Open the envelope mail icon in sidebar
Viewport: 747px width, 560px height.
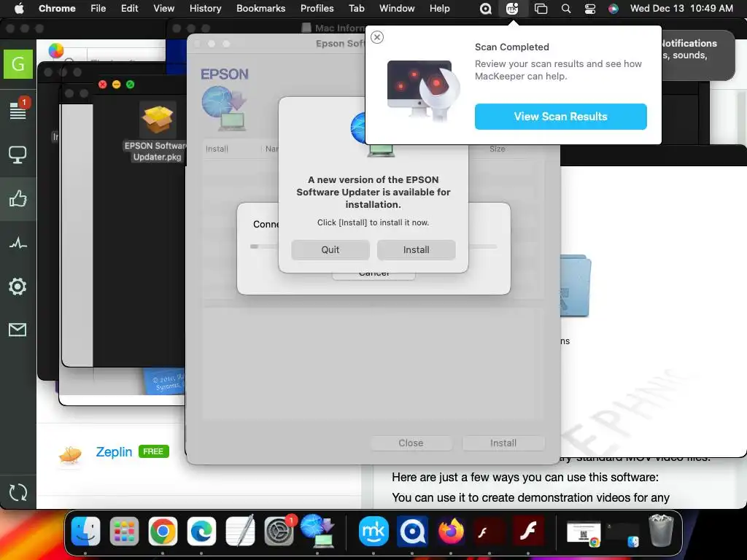[18, 330]
